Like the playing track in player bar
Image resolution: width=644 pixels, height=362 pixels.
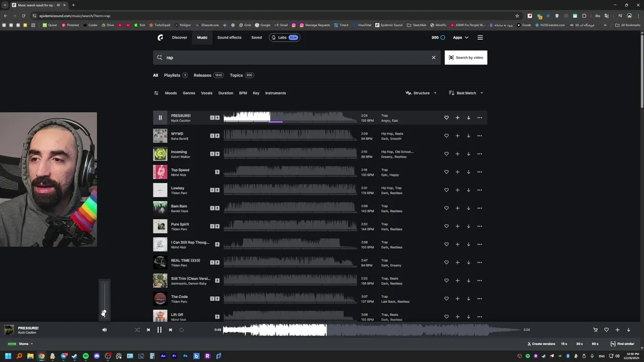tap(606, 330)
